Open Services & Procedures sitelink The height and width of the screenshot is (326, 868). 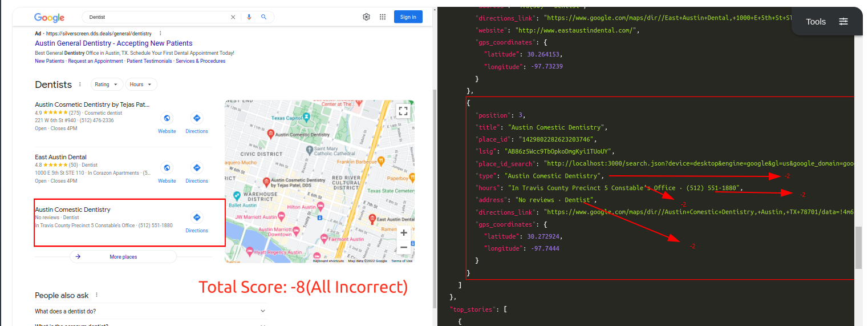pyautogui.click(x=200, y=61)
